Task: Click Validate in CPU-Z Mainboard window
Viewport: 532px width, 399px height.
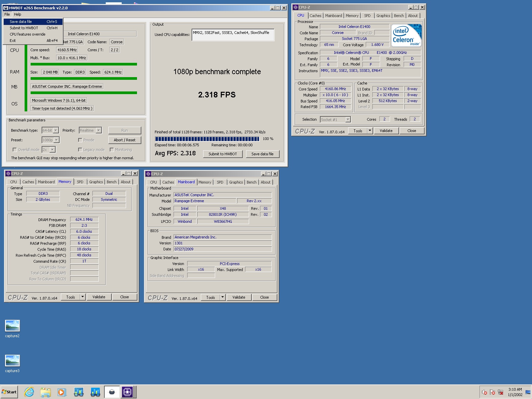Action: pyautogui.click(x=239, y=297)
